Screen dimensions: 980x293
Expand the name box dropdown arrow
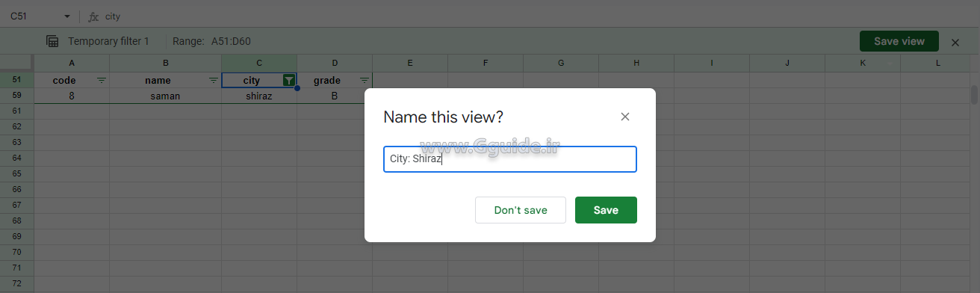point(67,16)
